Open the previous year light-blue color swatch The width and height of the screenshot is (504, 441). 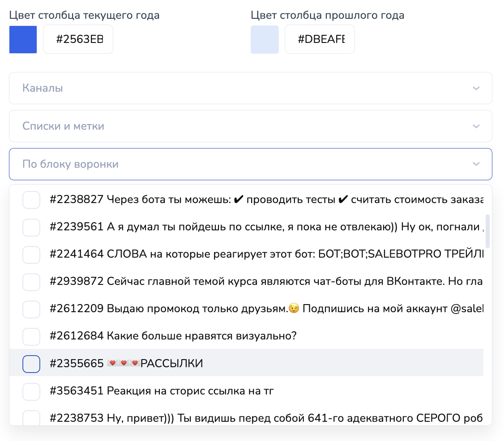[x=265, y=40]
